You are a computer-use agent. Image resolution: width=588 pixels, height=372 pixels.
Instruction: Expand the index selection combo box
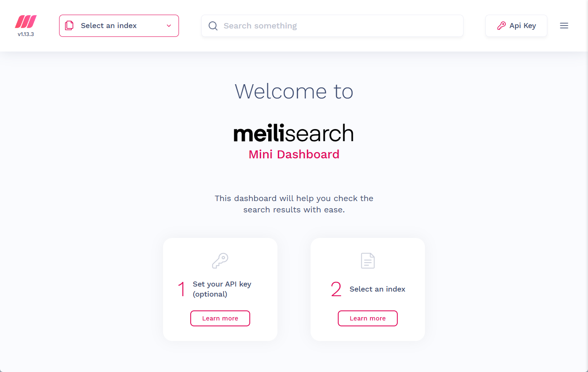coord(119,26)
